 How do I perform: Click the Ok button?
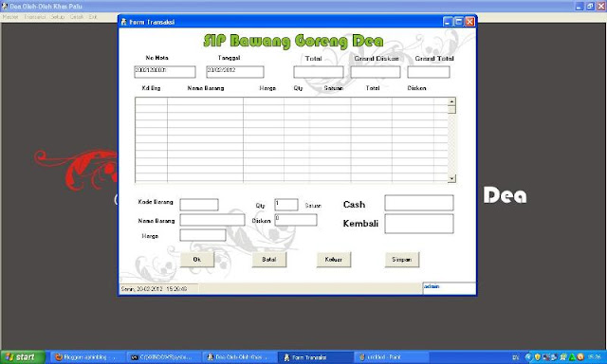click(x=197, y=260)
